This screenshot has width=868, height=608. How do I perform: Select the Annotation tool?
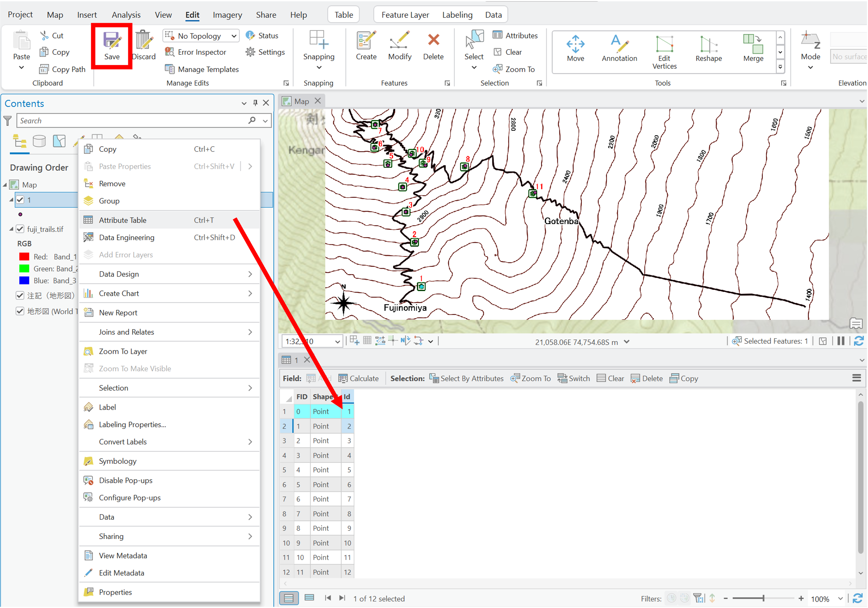tap(619, 49)
